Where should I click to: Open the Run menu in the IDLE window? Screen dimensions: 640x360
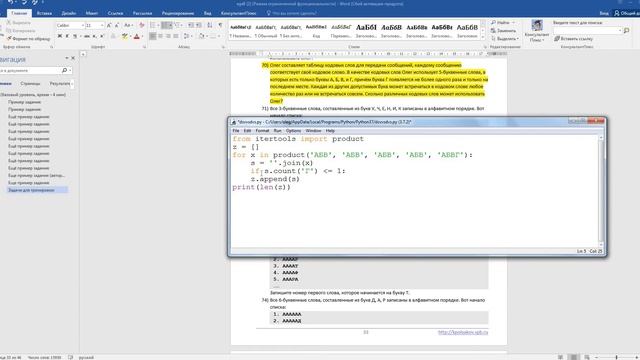(278, 131)
